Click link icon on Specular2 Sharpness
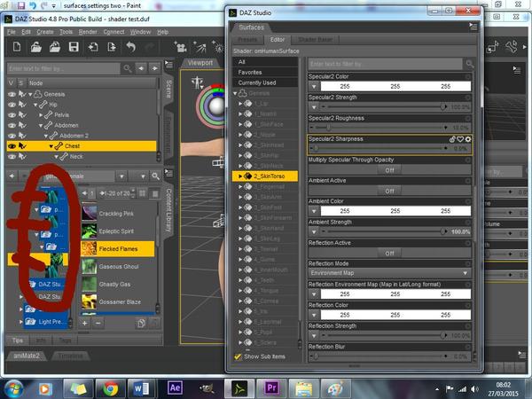The width and height of the screenshot is (532, 399). [452, 139]
